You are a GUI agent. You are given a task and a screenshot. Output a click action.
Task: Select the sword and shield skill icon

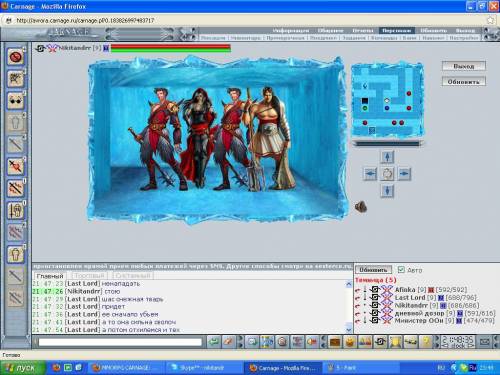pos(15,211)
